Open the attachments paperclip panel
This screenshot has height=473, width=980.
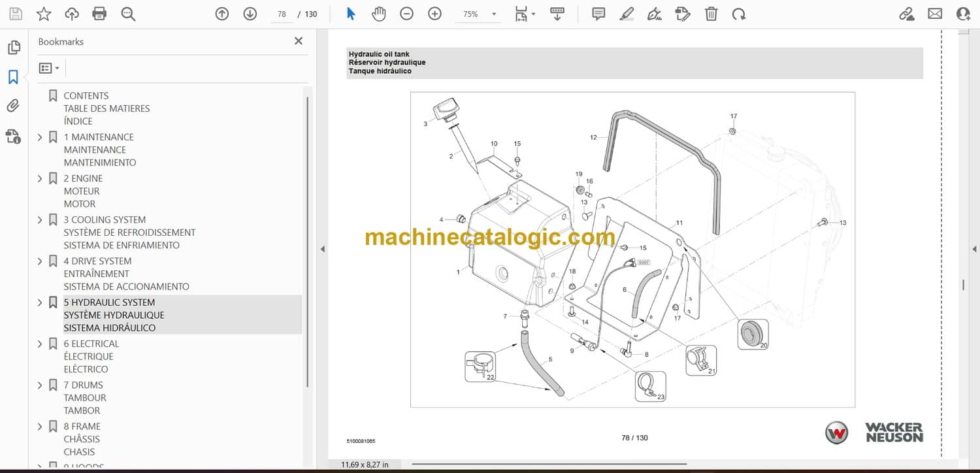click(x=13, y=106)
